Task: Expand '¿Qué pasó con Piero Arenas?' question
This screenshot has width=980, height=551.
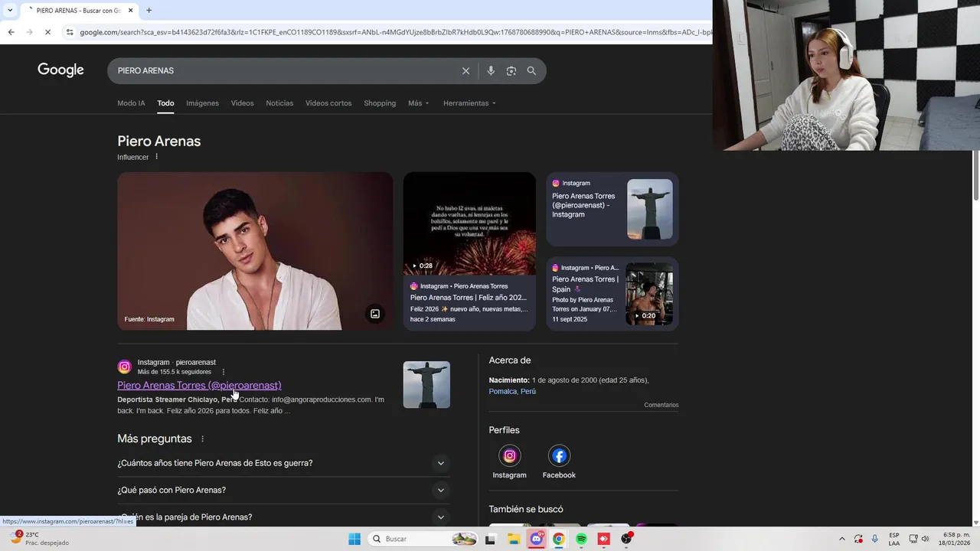Action: [283, 490]
